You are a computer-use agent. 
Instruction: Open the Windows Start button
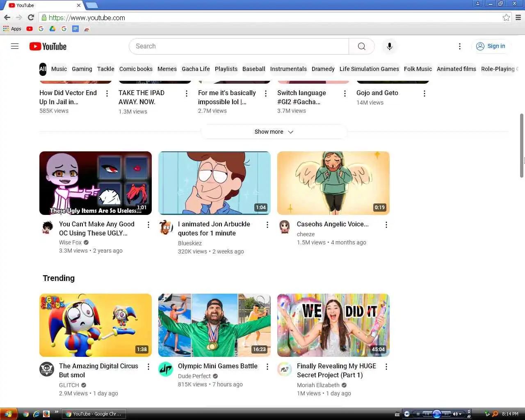tap(8, 414)
